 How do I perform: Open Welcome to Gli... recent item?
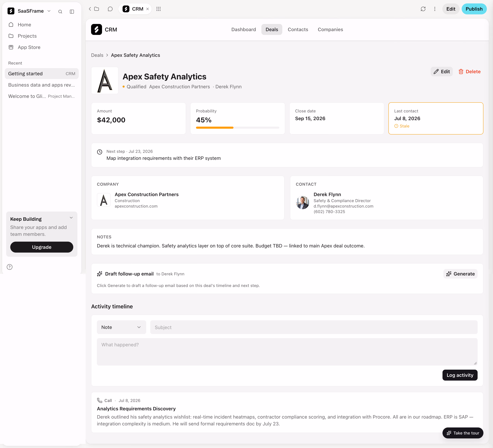click(42, 96)
